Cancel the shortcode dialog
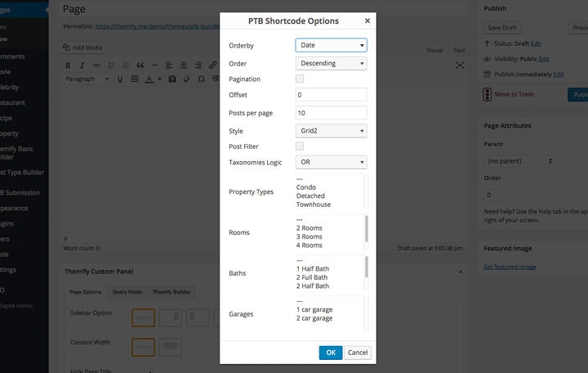Viewport: 588px width, 373px height. click(358, 353)
